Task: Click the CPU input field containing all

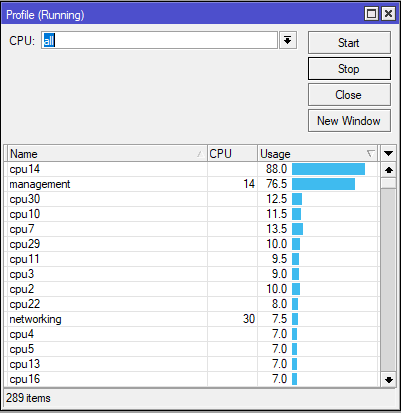Action: coord(159,40)
